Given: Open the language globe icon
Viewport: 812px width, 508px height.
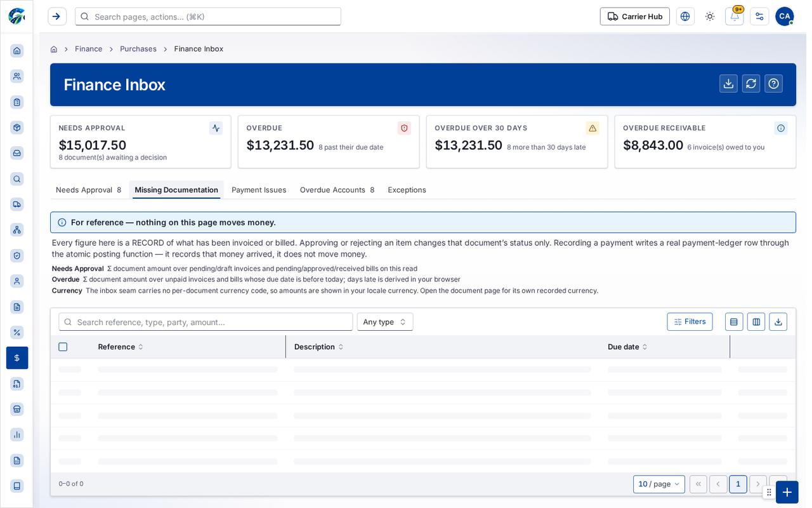Looking at the screenshot, I should (685, 17).
